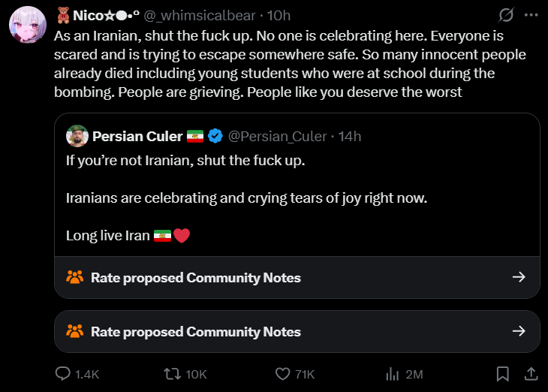Open Grok explain icon at top right

coord(506,15)
